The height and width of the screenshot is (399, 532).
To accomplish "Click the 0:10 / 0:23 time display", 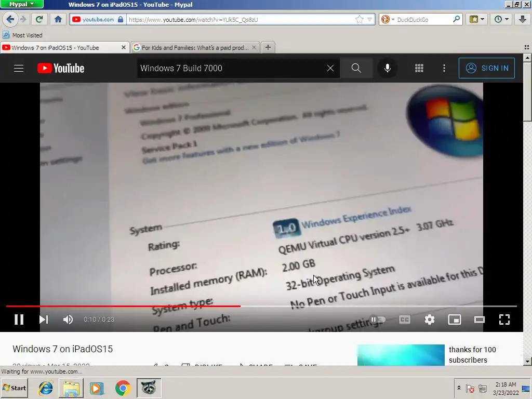I will click(99, 320).
